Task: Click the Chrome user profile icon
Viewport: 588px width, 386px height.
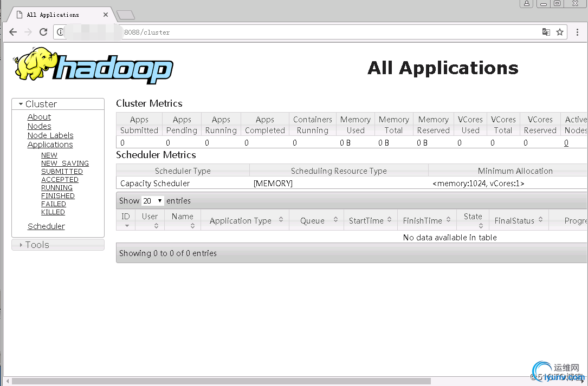Action: pyautogui.click(x=527, y=3)
